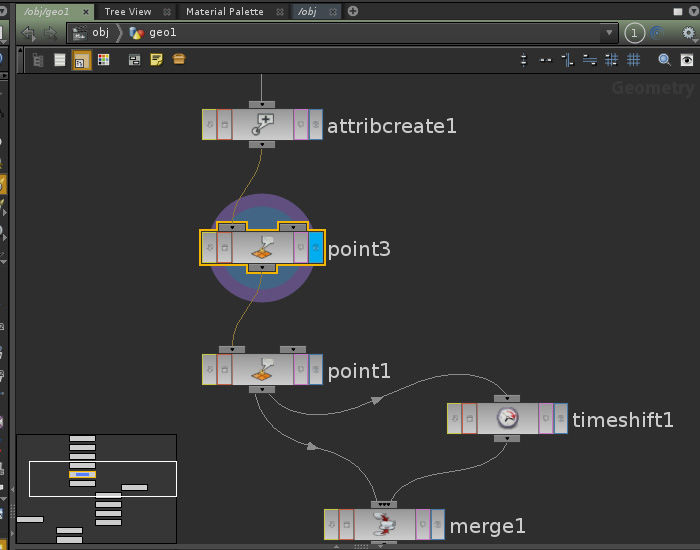Expand the network path dropdown arrow
The image size is (700, 550).
tap(610, 33)
